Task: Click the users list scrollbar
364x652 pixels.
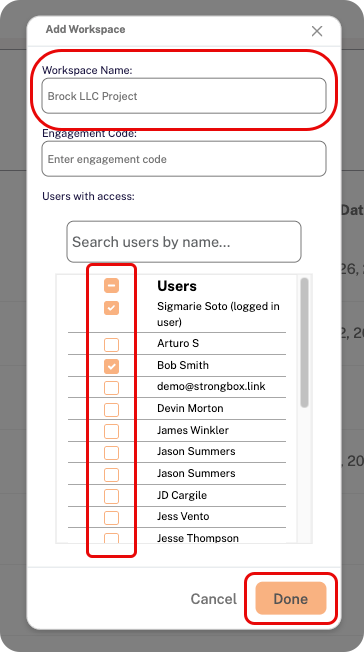Action: point(305,343)
